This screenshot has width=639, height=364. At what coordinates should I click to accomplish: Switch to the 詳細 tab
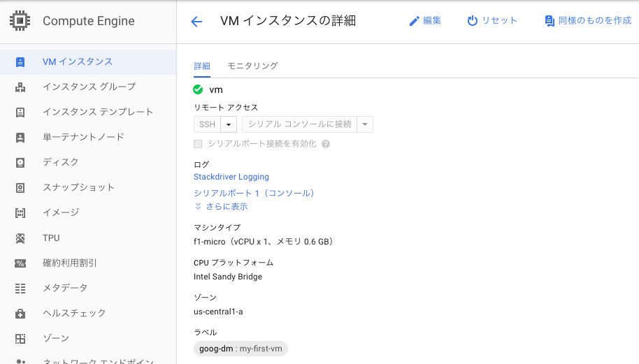coord(202,66)
